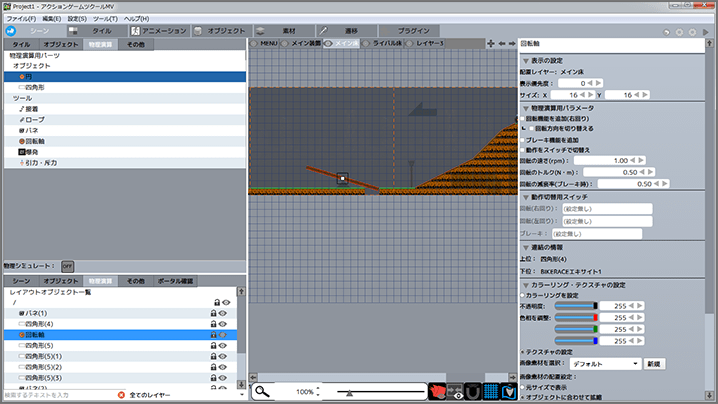Toggle the physics simulation OFF switch
This screenshot has height=404, width=718.
[x=67, y=266]
